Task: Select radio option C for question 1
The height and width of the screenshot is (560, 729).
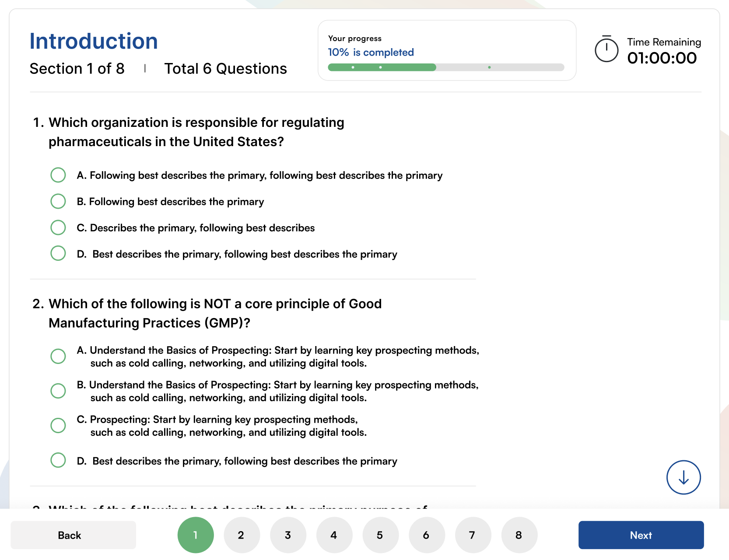Action: click(58, 227)
